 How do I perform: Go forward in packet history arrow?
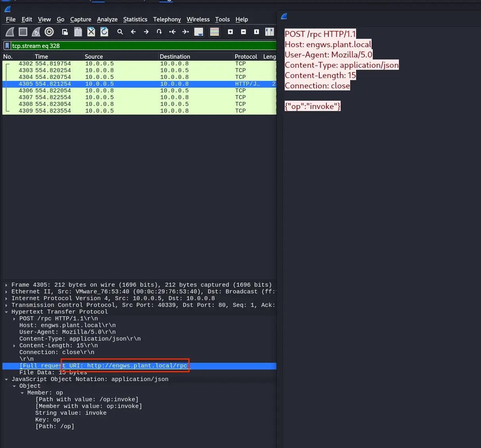point(146,32)
